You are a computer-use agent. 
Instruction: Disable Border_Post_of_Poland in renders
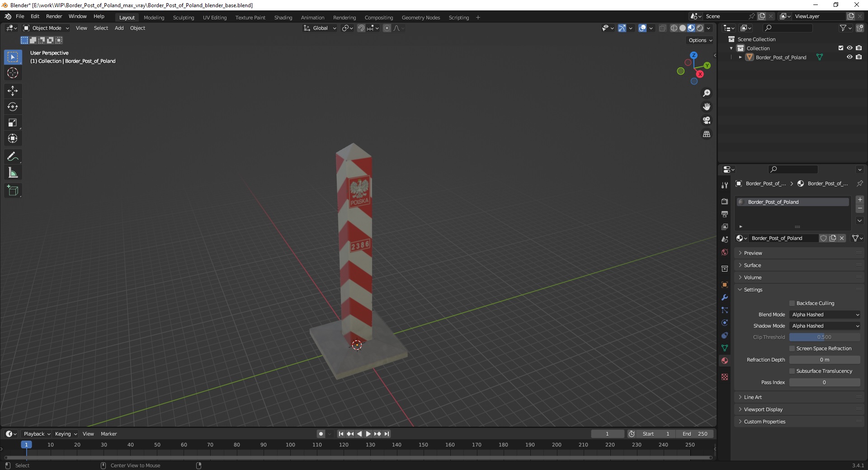(x=859, y=57)
